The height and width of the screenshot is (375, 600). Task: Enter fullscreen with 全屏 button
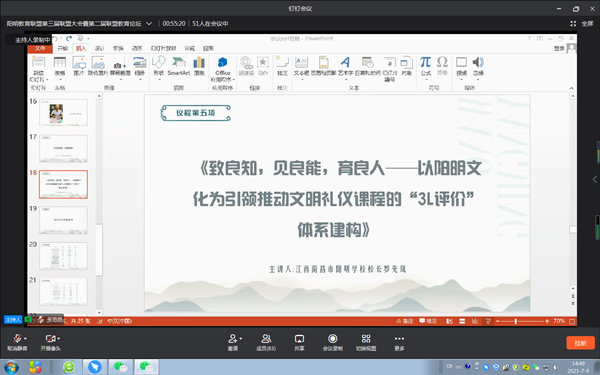pyautogui.click(x=582, y=24)
